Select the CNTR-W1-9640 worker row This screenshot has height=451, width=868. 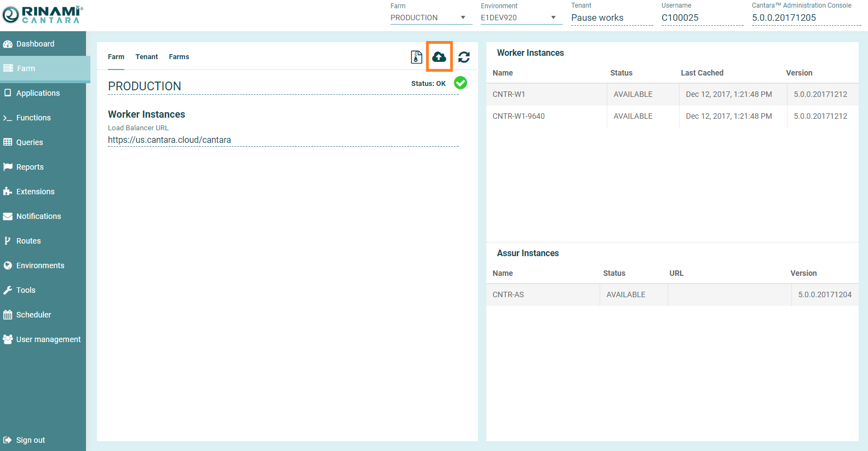click(672, 116)
